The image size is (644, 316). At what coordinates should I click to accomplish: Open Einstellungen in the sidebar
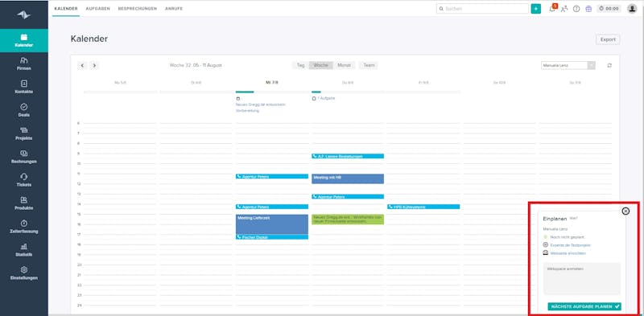(x=24, y=273)
